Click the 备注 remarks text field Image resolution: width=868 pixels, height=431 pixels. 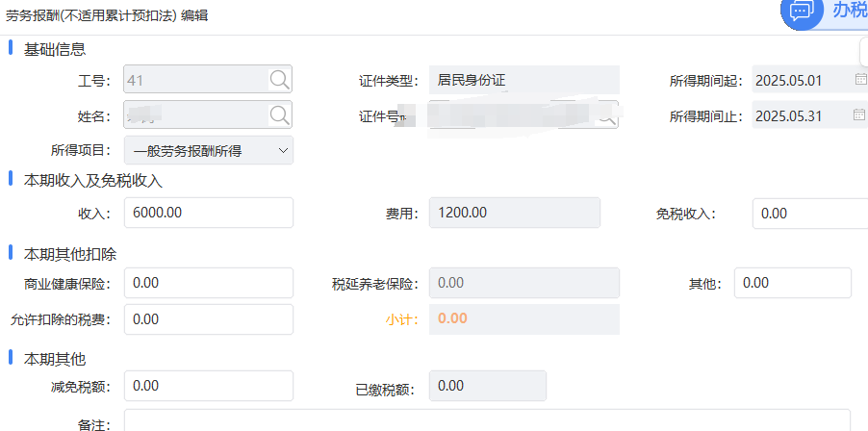pos(486,421)
